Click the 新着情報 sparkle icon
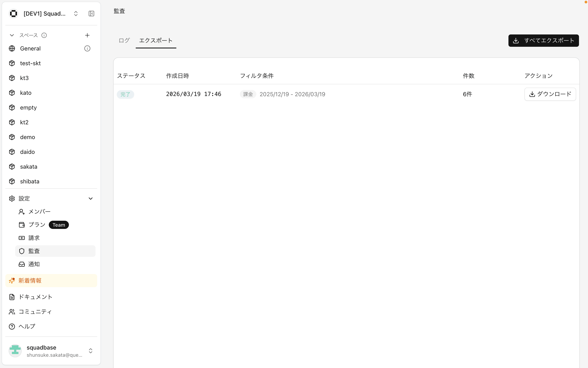The width and height of the screenshot is (588, 368). [12, 280]
